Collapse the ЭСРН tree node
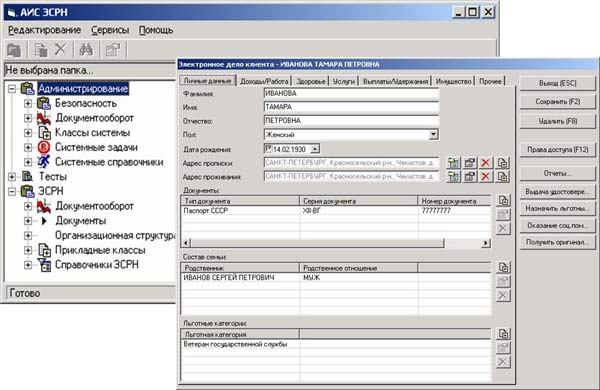This screenshot has width=600, height=390. 12,191
